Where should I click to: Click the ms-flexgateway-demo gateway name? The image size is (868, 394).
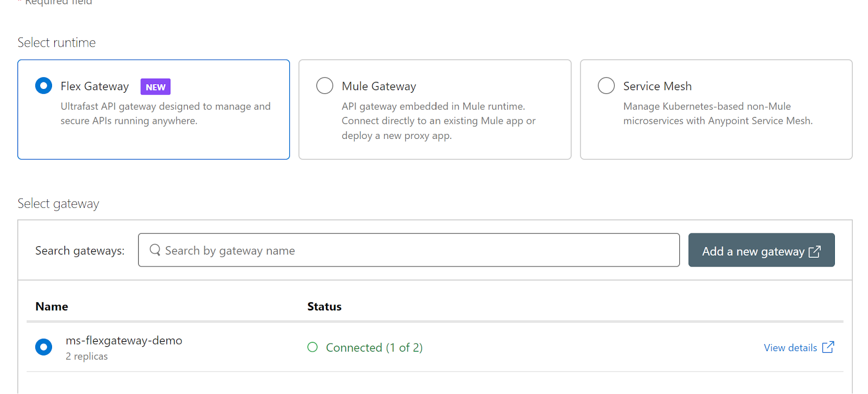[x=124, y=340]
